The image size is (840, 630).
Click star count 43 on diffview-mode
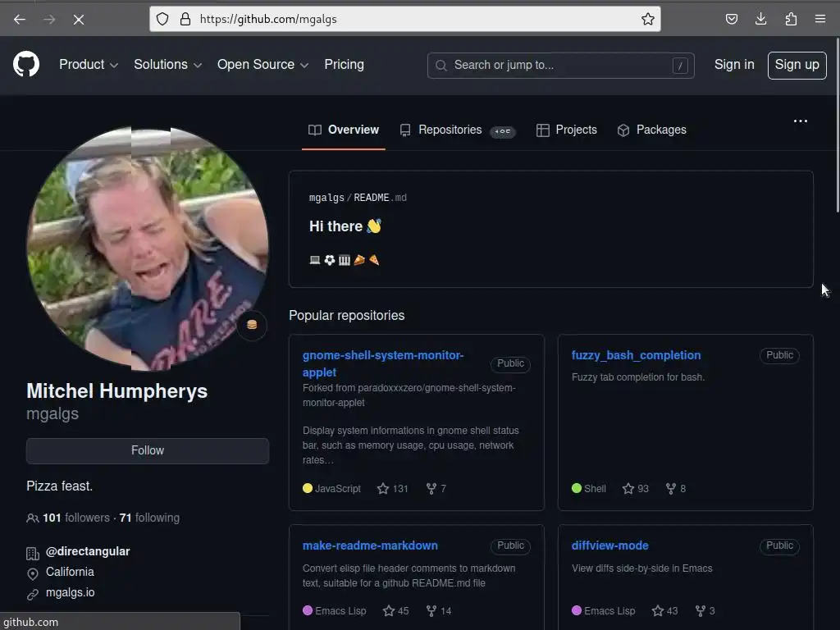coord(664,610)
